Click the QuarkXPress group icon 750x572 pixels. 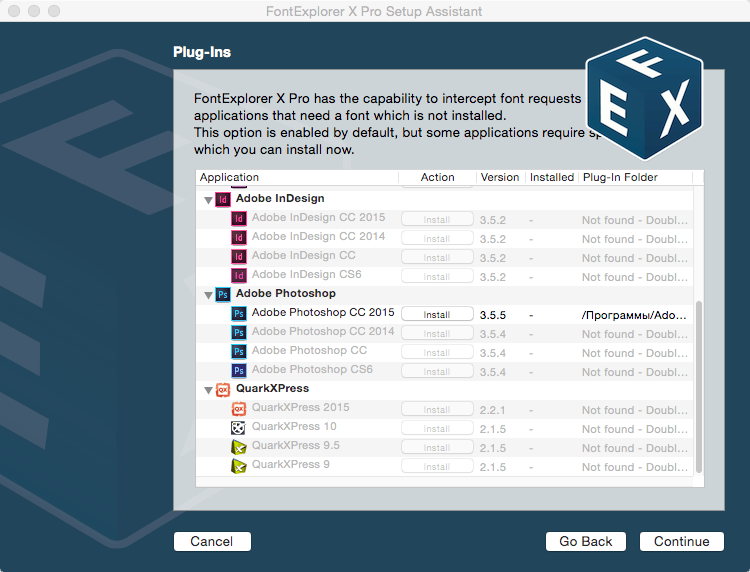coord(223,389)
